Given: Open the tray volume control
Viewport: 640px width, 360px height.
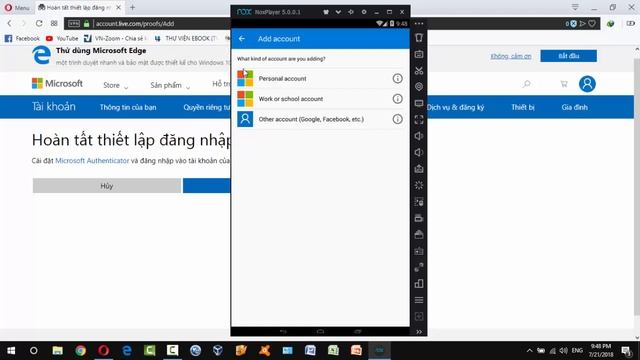Looking at the screenshot, I should click(x=563, y=351).
